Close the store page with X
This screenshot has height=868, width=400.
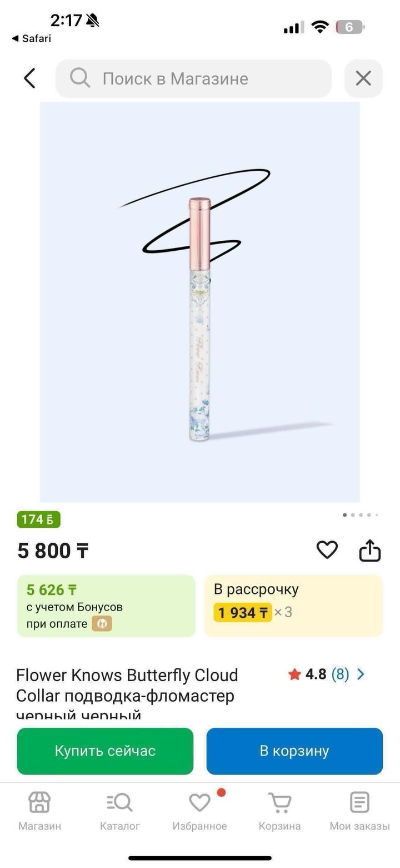363,78
